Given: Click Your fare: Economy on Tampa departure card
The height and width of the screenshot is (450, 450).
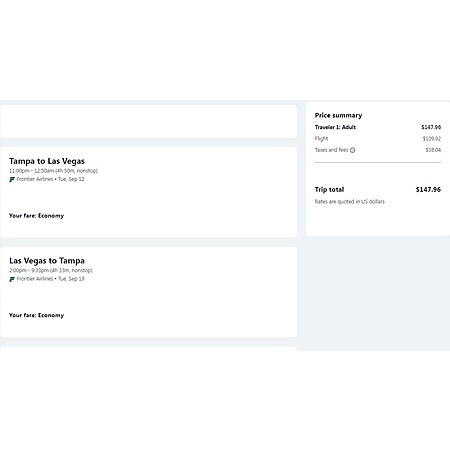Looking at the screenshot, I should tap(36, 216).
